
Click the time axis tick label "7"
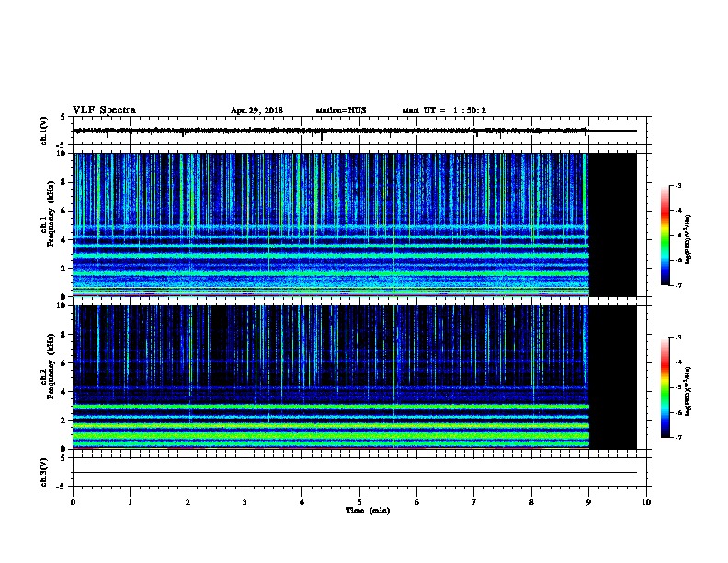pos(474,501)
